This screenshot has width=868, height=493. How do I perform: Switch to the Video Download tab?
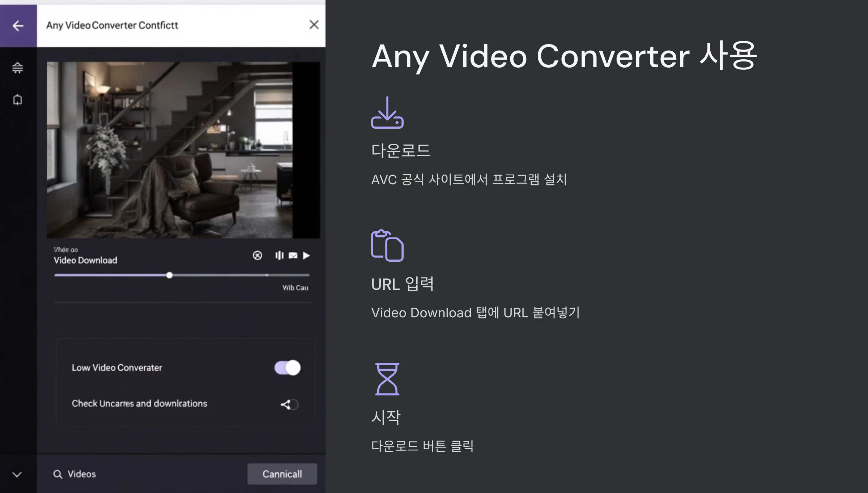tap(85, 260)
